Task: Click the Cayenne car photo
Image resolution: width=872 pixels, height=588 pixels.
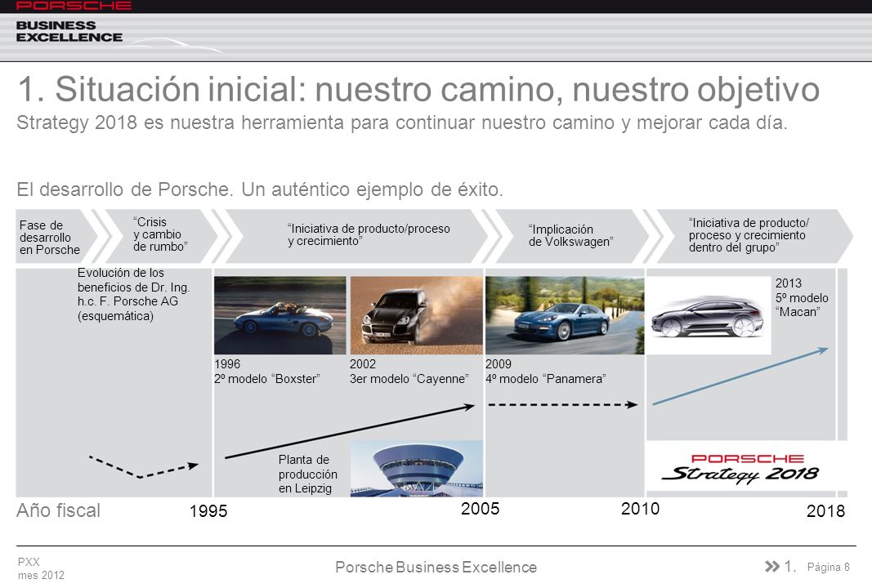Action: 417,315
